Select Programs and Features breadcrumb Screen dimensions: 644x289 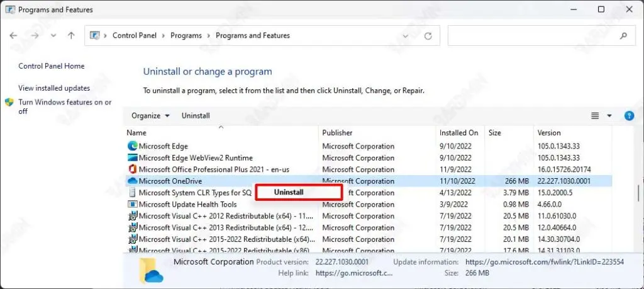coord(253,36)
